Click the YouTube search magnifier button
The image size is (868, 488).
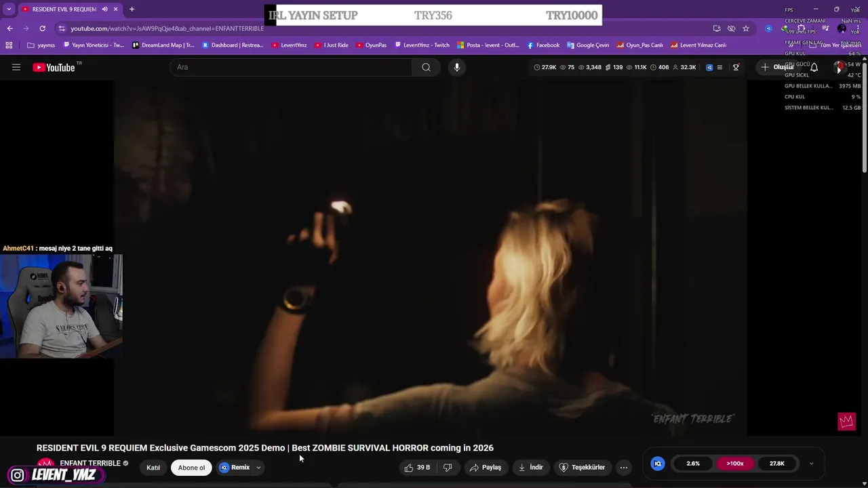[x=426, y=67]
